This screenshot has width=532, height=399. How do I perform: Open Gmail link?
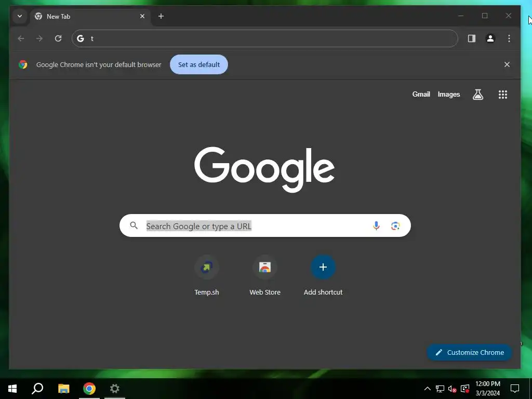click(x=421, y=95)
